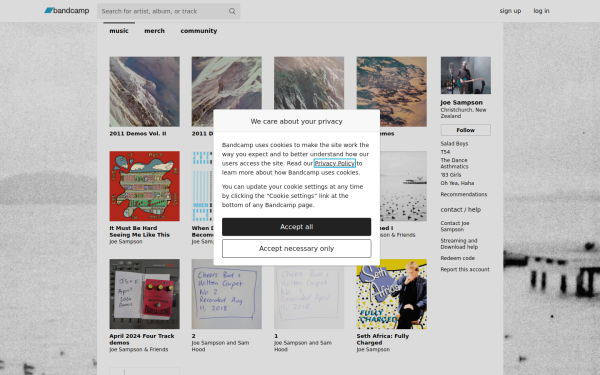Open the 2011 Demos Vol. II album cover
The width and height of the screenshot is (600, 375).
(144, 92)
